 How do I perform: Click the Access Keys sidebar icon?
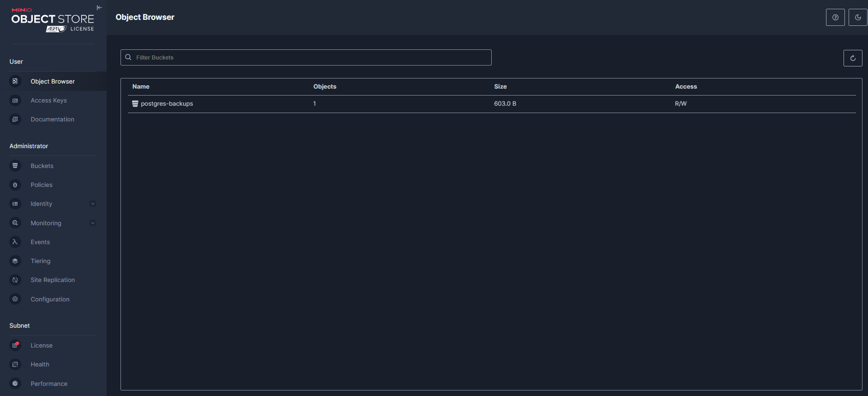(15, 100)
